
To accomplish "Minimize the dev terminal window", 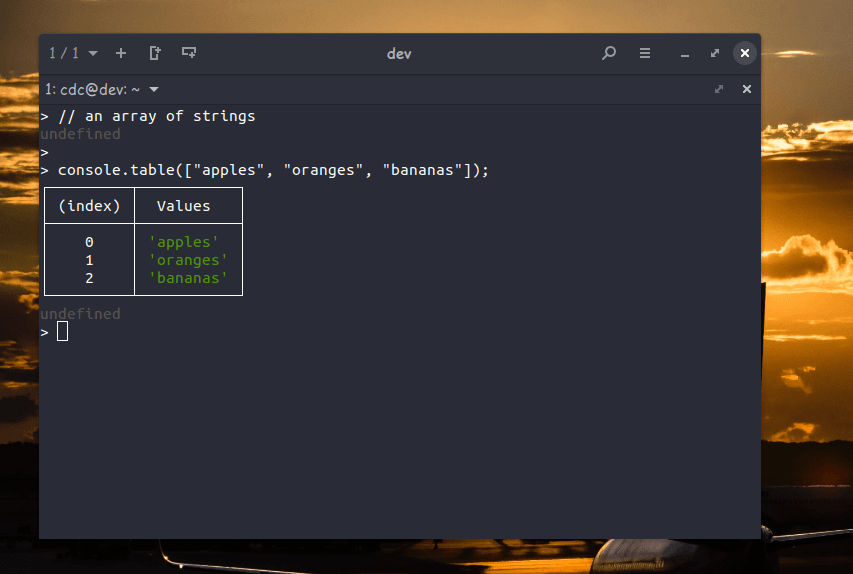I will tap(685, 54).
